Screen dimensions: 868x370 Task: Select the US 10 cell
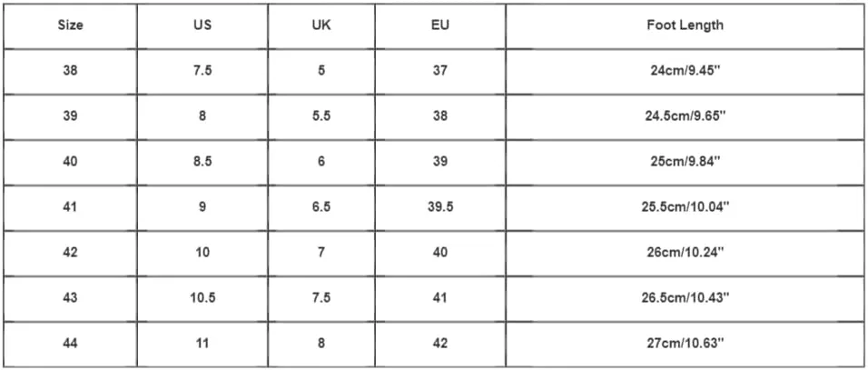(202, 253)
